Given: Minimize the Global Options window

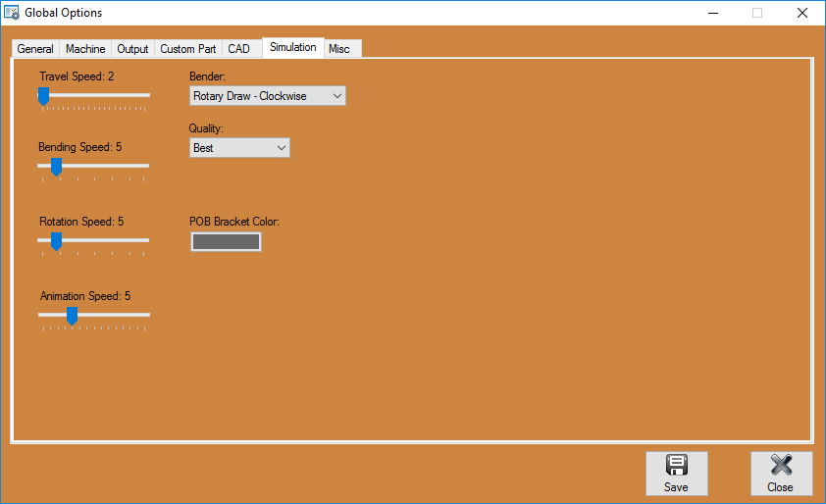Looking at the screenshot, I should [x=711, y=13].
